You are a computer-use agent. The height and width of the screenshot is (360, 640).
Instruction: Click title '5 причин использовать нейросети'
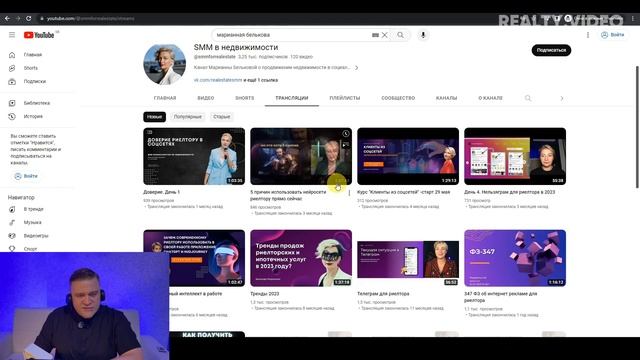point(288,196)
